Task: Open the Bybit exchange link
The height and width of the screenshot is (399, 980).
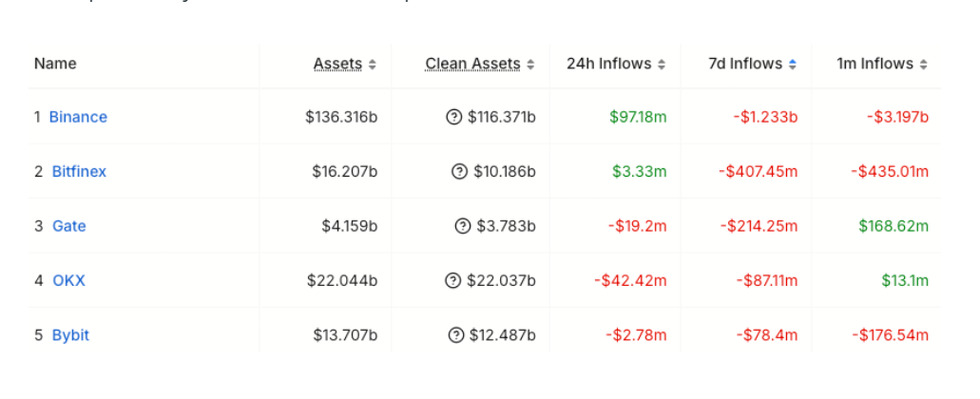Action: click(x=70, y=335)
